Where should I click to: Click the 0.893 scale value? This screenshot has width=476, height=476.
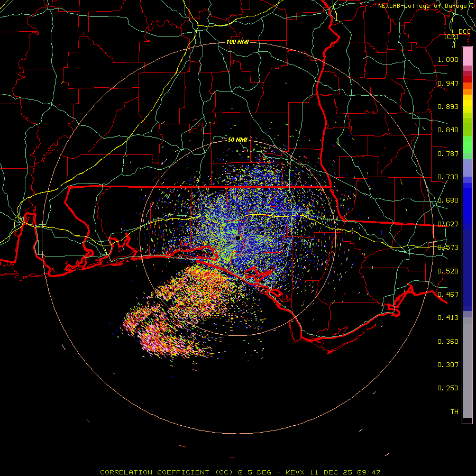click(448, 106)
